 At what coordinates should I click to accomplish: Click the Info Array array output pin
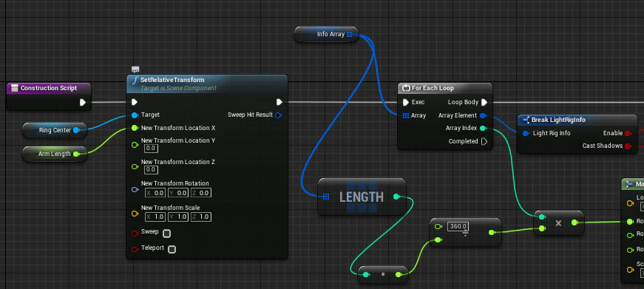coord(349,35)
